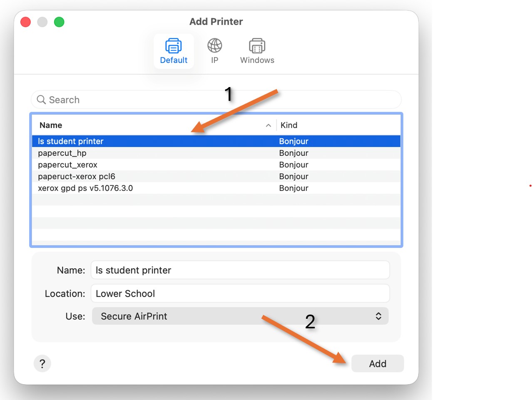Viewport: 532px width, 400px height.
Task: Switch to the IP globe icon tab
Action: coord(214,51)
